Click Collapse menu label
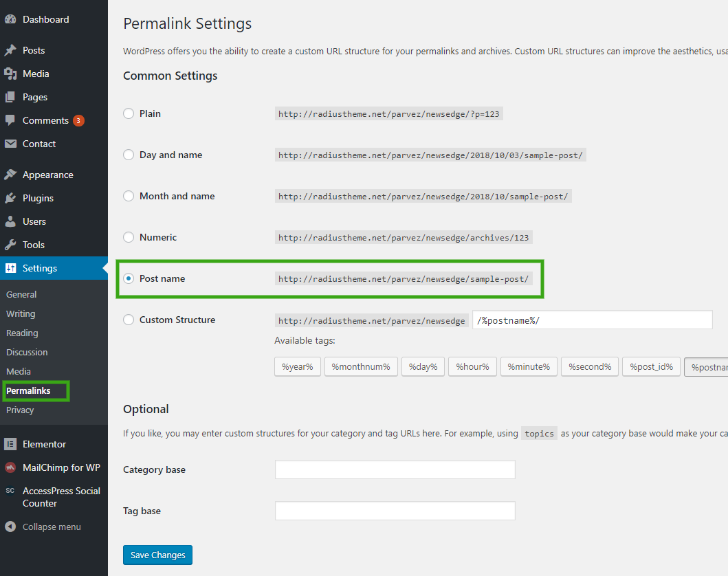Image resolution: width=728 pixels, height=576 pixels. (52, 527)
